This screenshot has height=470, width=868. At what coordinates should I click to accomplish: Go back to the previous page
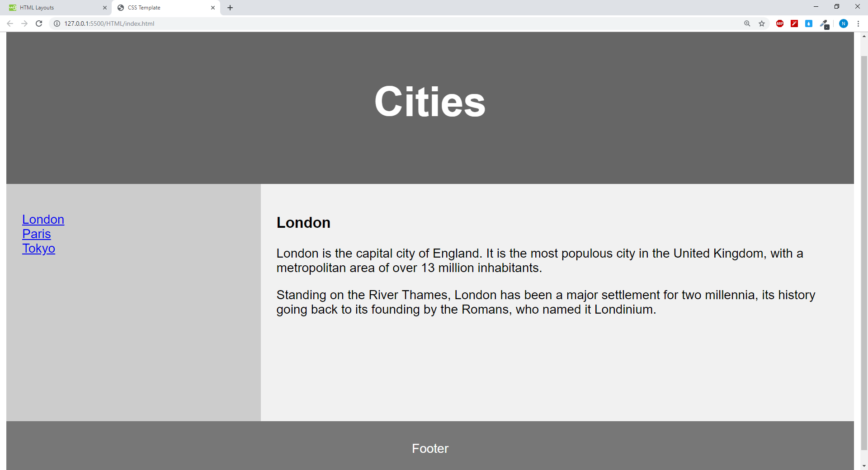point(10,23)
